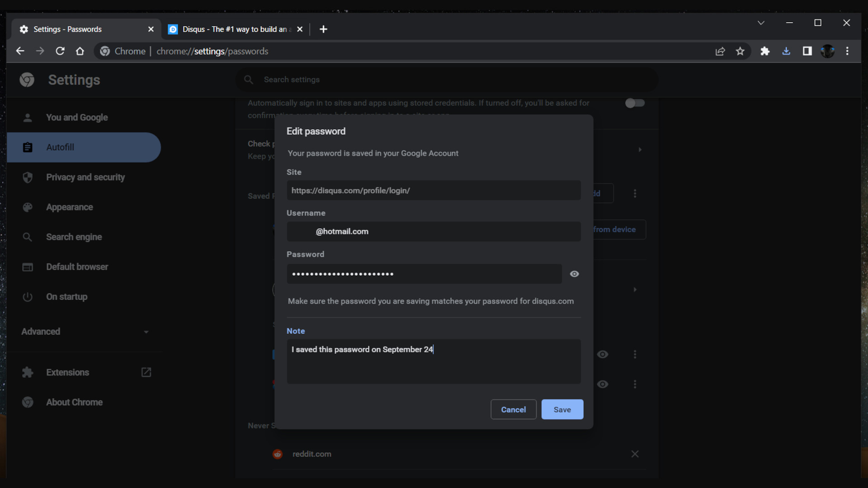The height and width of the screenshot is (488, 868).
Task: Click the external link icon next to Extensions
Action: 146,372
